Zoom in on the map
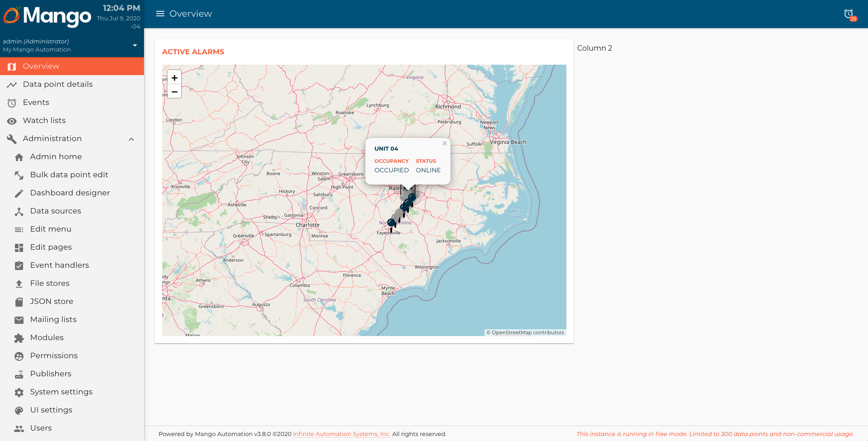Screen dimensions: 868x441 point(174,77)
